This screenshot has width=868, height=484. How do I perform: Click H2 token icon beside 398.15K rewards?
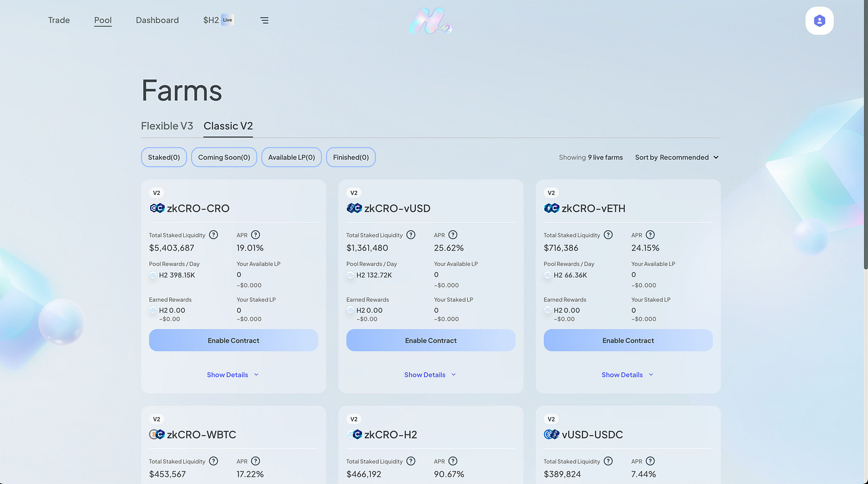pos(153,275)
